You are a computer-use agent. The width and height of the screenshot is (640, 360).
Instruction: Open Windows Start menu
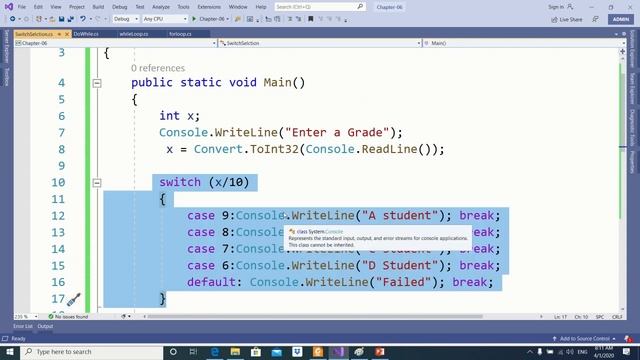[x=9, y=352]
